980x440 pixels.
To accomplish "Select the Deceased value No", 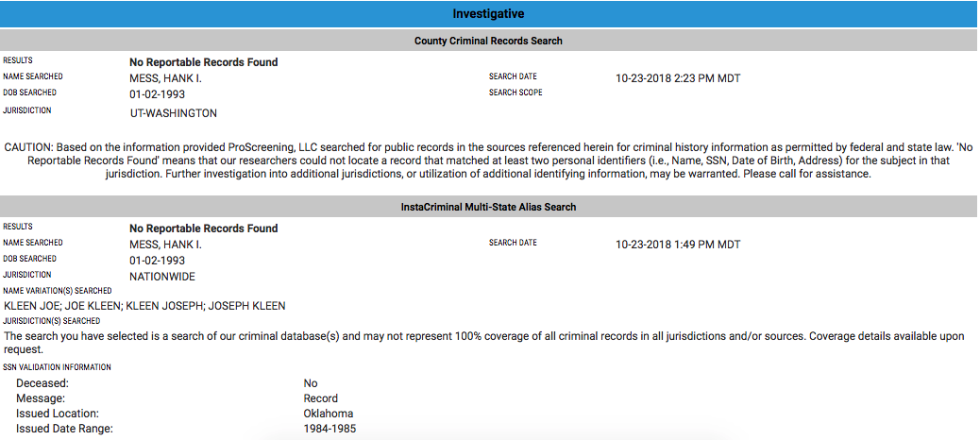I will click(x=311, y=383).
